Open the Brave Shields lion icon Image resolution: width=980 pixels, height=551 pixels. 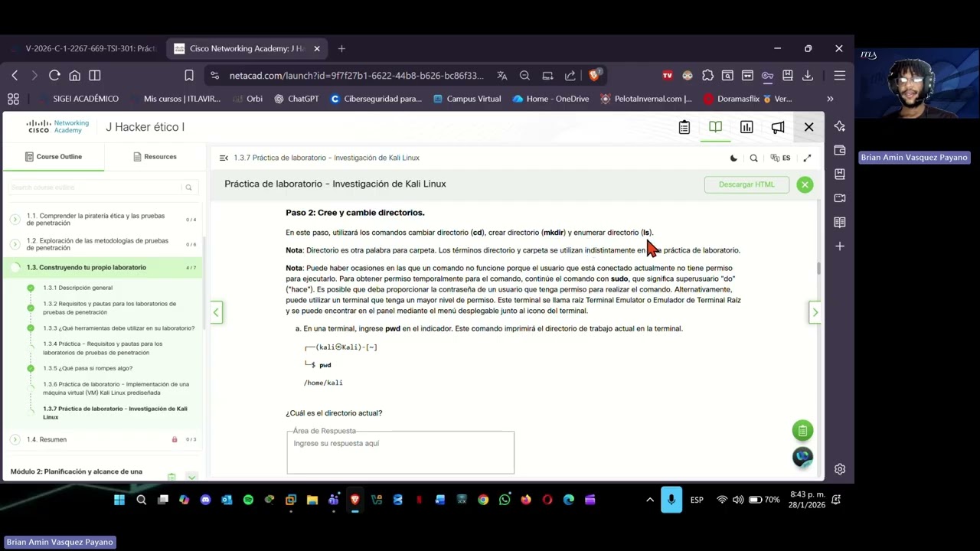pos(593,76)
